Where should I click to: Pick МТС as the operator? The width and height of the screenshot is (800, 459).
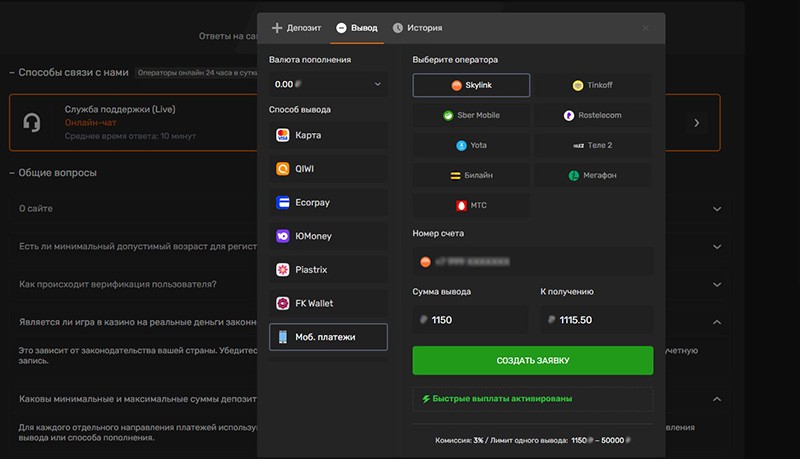pyautogui.click(x=472, y=205)
